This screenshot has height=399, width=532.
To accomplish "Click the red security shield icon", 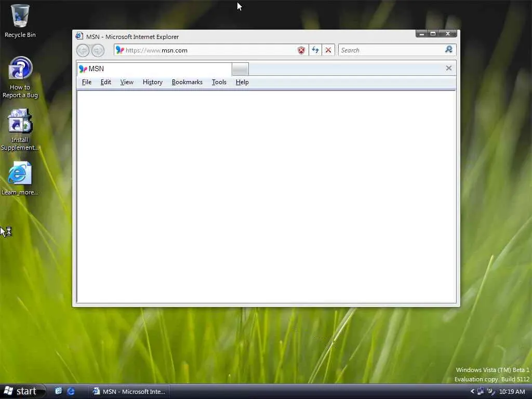I will point(301,50).
